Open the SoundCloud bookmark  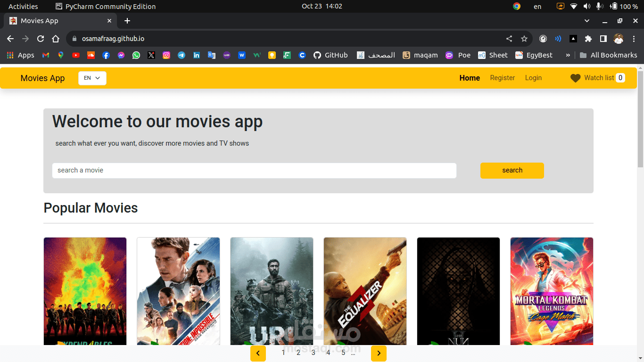91,55
